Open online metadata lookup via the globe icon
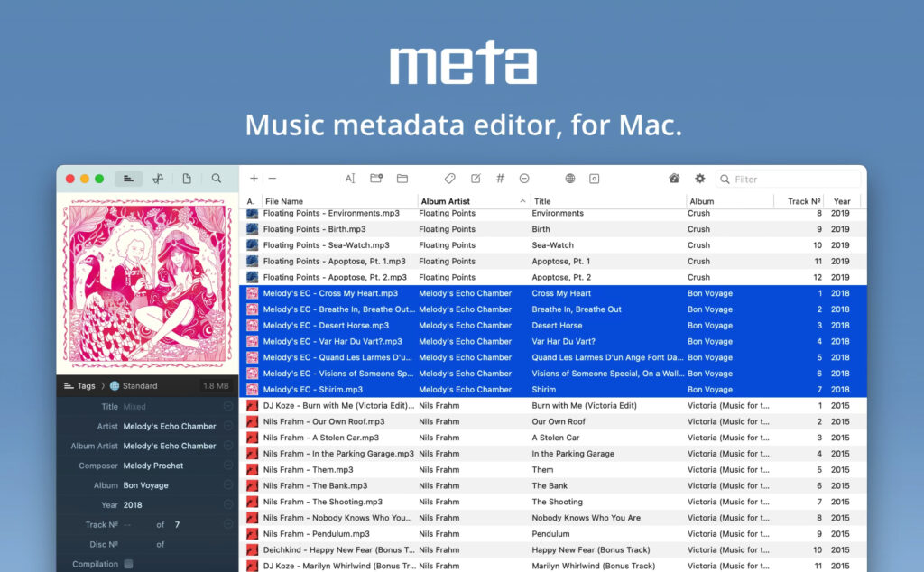 [572, 179]
